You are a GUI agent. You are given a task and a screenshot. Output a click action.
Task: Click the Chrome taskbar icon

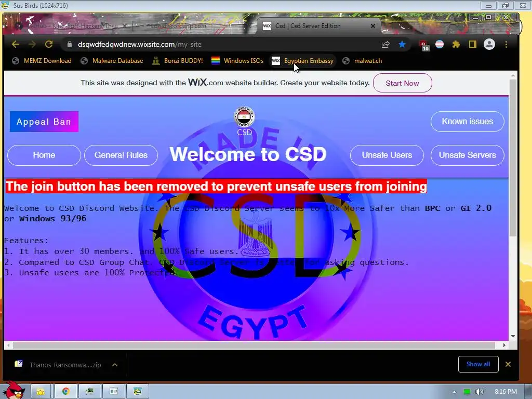click(66, 392)
